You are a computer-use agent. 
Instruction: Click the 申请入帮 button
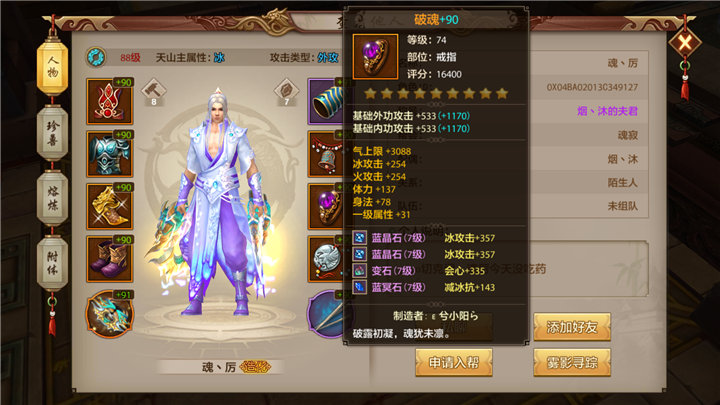pos(454,362)
